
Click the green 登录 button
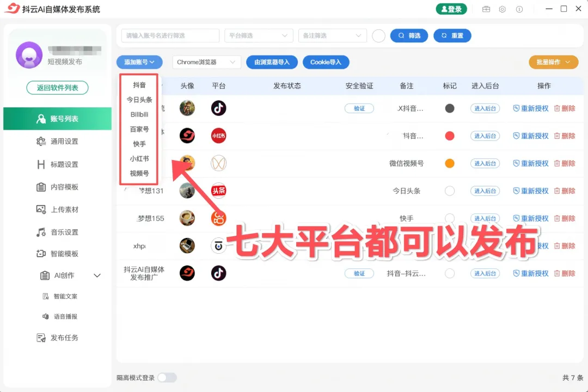[x=451, y=9]
